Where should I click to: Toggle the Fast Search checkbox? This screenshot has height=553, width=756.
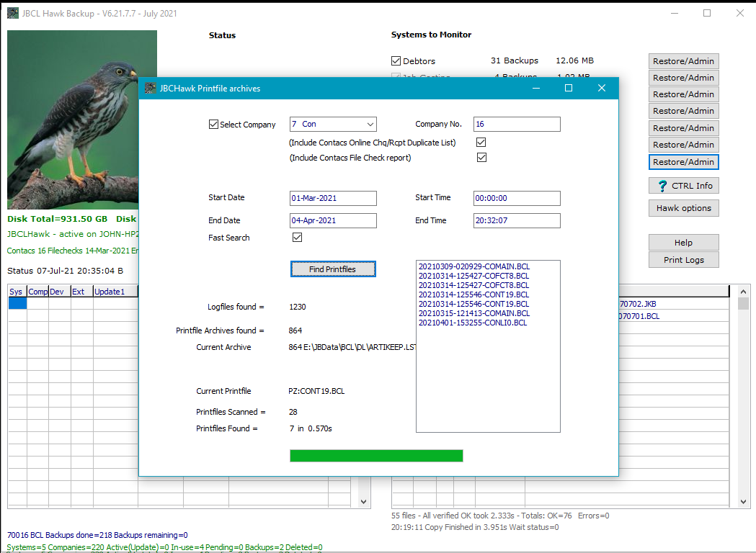(x=297, y=237)
